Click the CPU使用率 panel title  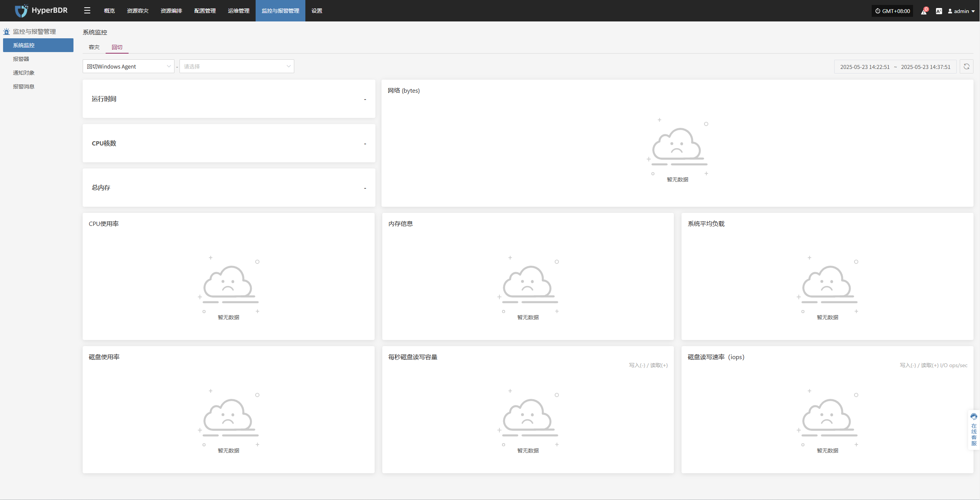tap(104, 224)
